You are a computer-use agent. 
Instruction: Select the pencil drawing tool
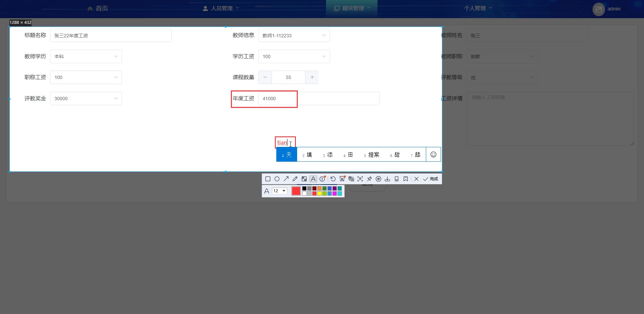[x=295, y=179]
